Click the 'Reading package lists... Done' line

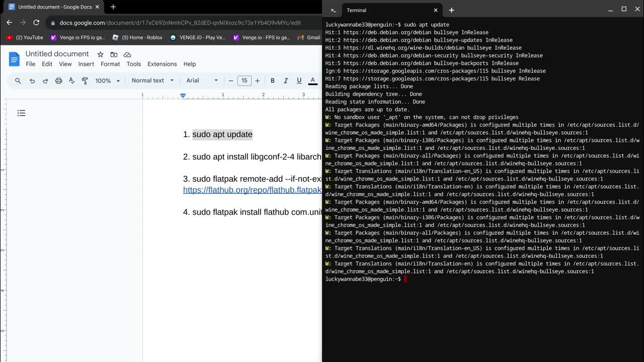[369, 86]
